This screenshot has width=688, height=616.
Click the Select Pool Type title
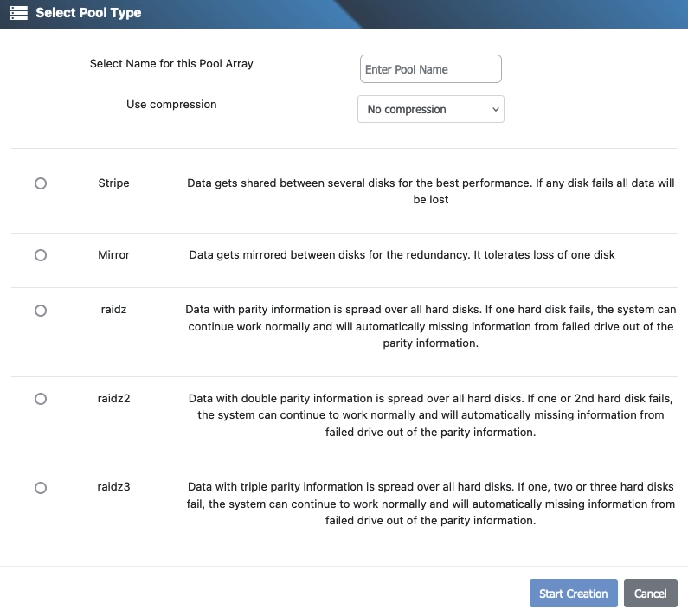coord(88,13)
